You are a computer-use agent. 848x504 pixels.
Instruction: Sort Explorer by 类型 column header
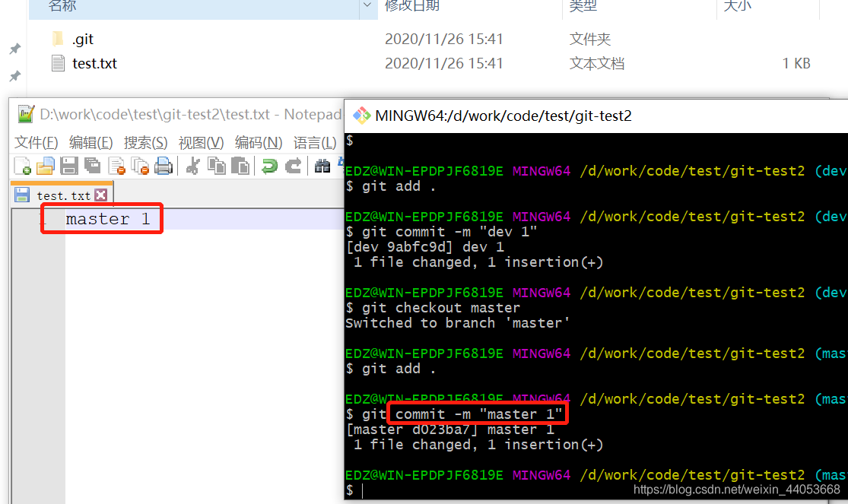(x=583, y=6)
